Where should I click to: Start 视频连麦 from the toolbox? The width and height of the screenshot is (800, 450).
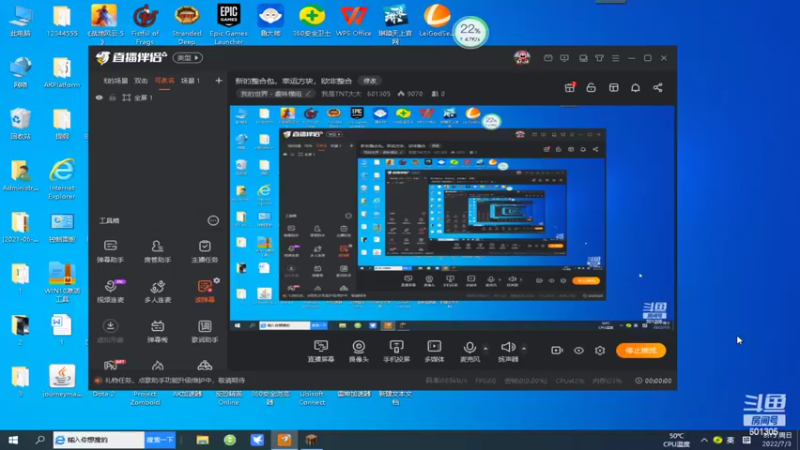click(x=111, y=291)
